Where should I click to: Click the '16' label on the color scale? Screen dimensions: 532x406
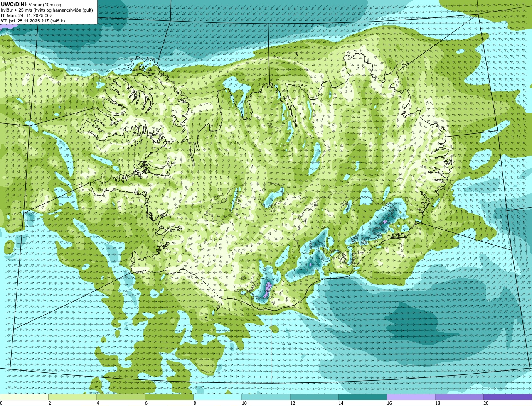pyautogui.click(x=389, y=403)
